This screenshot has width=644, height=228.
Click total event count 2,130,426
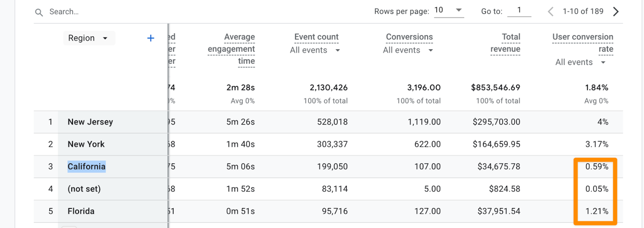[329, 88]
